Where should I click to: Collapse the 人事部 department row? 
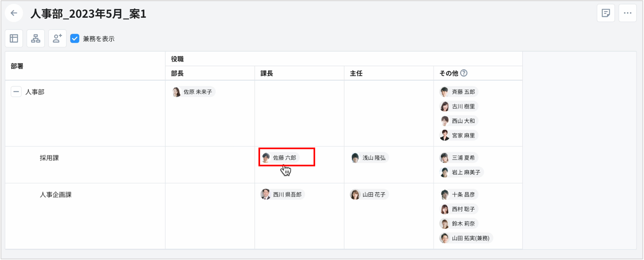coord(16,92)
